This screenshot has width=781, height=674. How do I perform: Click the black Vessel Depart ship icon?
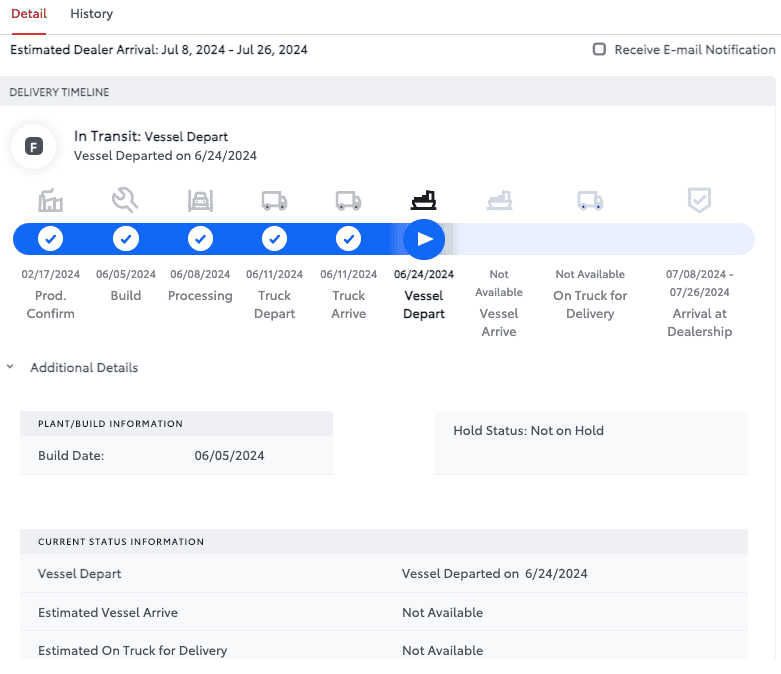(x=423, y=200)
